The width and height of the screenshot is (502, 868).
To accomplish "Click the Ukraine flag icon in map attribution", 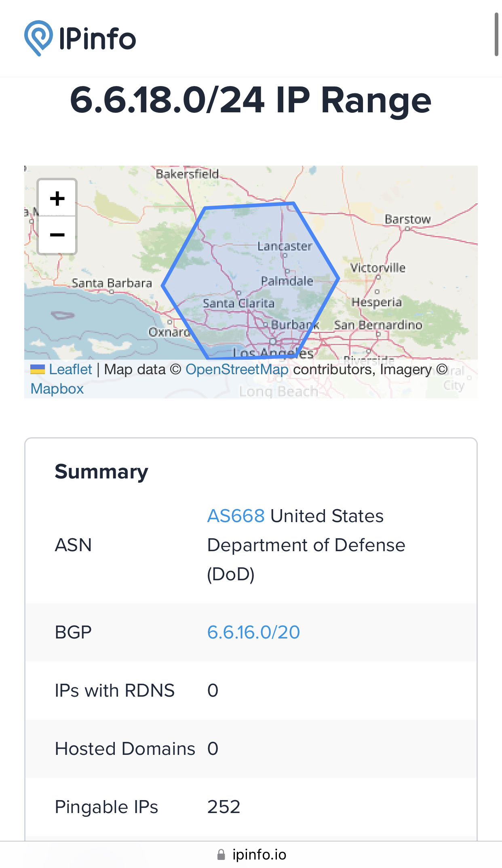I will 38,369.
